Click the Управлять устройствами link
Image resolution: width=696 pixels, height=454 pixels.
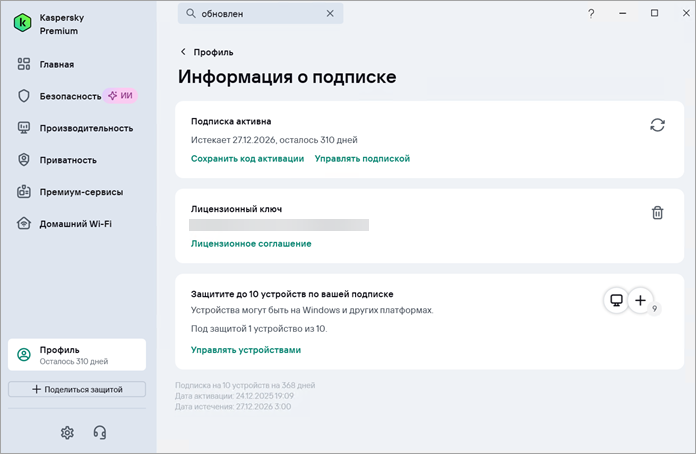point(246,350)
